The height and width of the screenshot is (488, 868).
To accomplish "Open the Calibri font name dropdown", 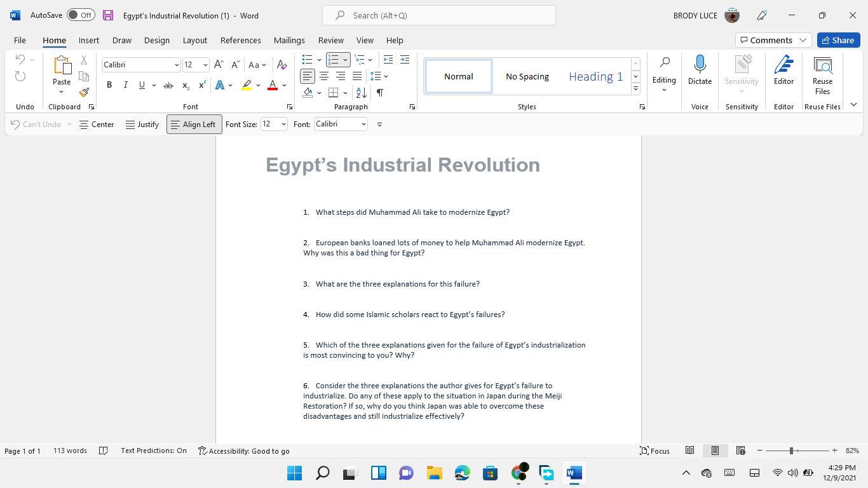I will tap(177, 65).
